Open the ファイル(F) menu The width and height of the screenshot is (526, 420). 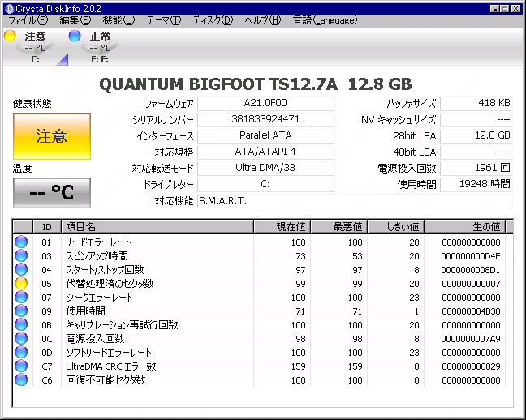pos(28,20)
